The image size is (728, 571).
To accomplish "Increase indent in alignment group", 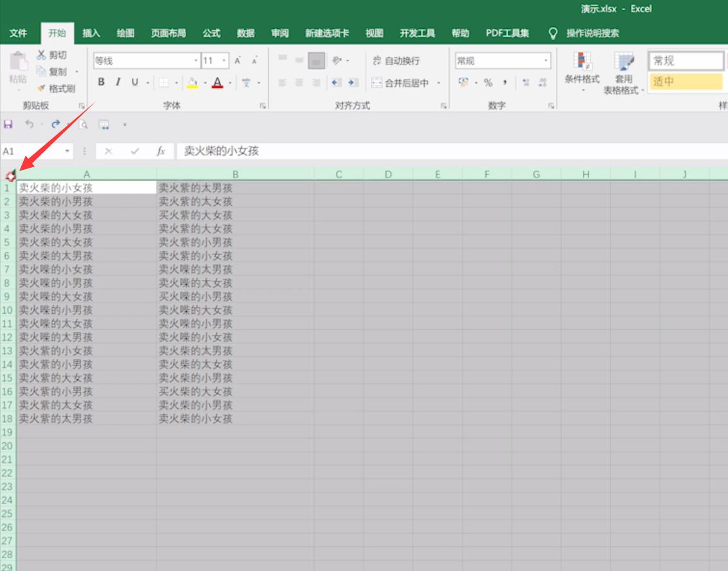I will pos(353,83).
